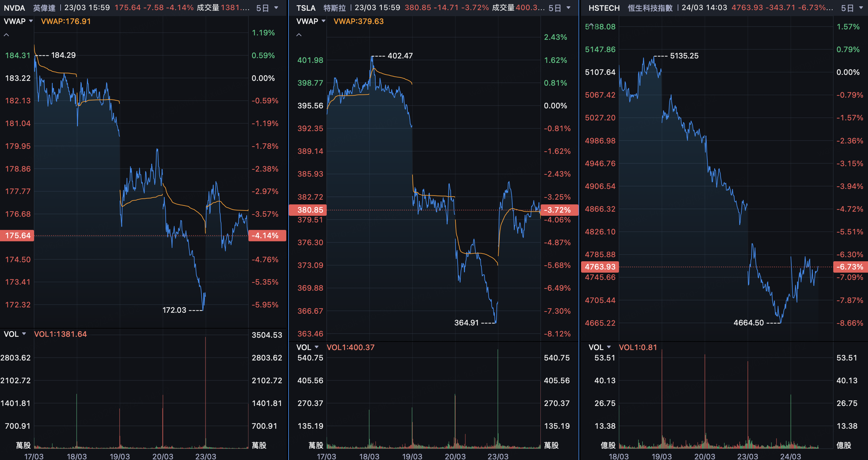Image resolution: width=868 pixels, height=460 pixels.
Task: Open the VOL indicator menu in TSLA panel
Action: (x=307, y=347)
